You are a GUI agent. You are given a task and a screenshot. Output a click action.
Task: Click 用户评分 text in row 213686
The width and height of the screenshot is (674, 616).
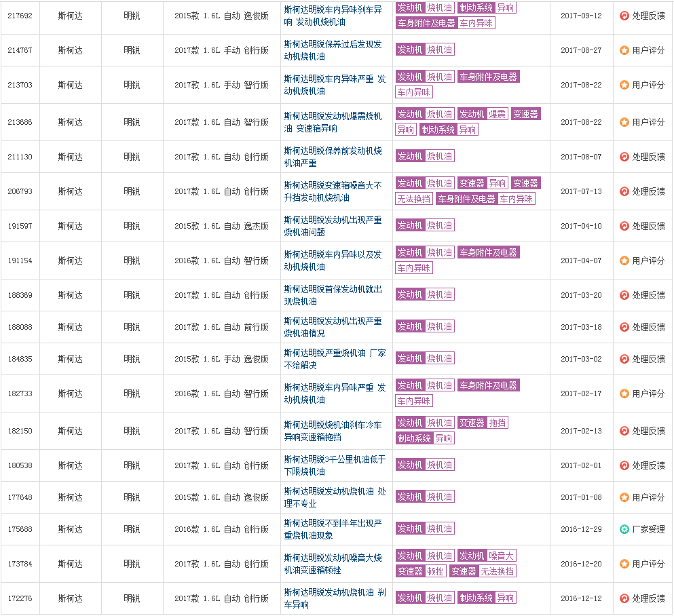coord(648,122)
